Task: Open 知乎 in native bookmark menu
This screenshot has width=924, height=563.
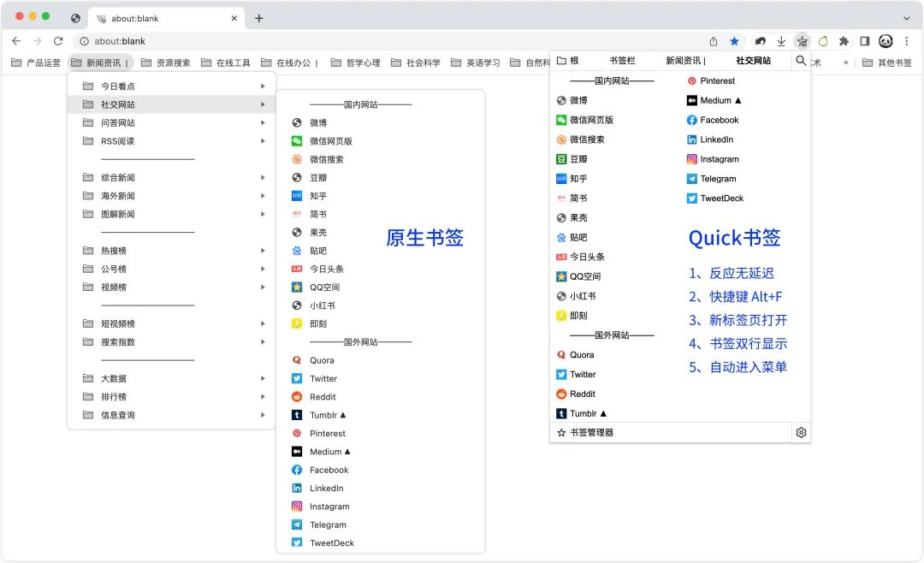Action: point(380,196)
